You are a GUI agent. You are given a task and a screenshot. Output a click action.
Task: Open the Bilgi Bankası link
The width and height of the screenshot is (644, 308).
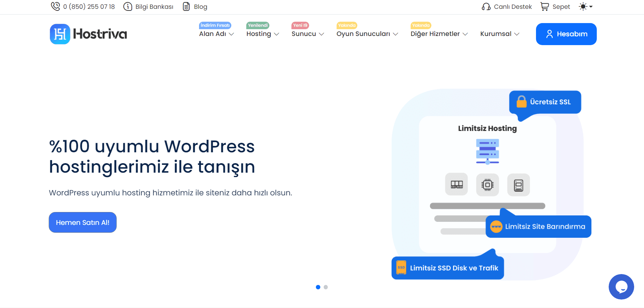(x=148, y=6)
